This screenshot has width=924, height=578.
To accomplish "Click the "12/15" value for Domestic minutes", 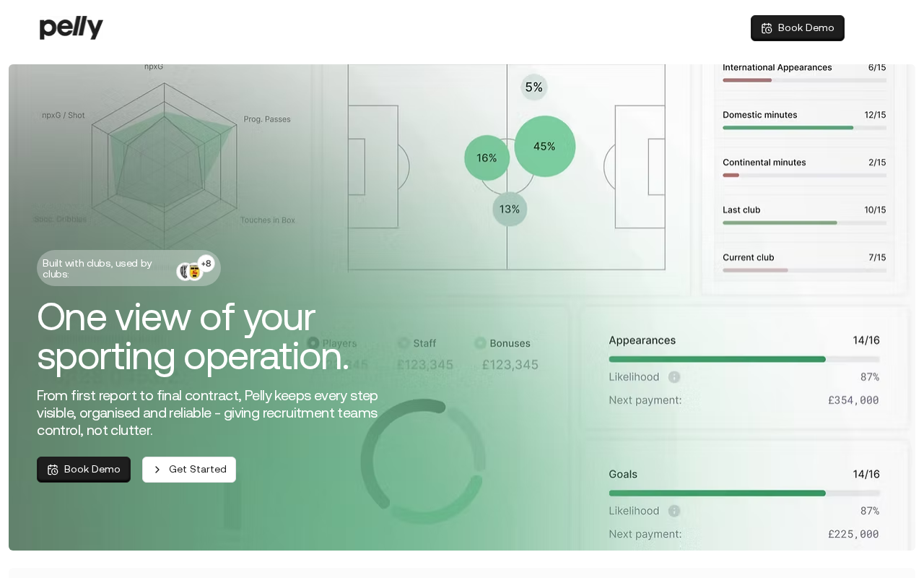I will tap(875, 115).
